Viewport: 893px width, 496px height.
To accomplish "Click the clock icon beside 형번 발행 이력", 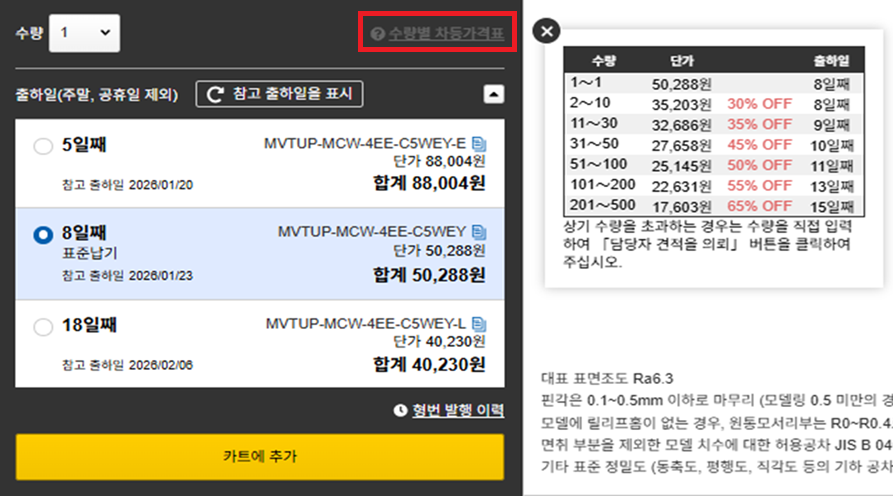I will coord(402,410).
